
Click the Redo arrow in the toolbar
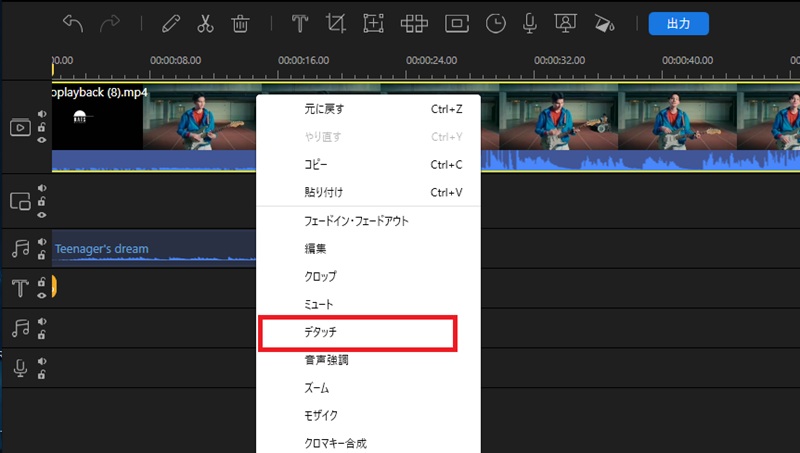(110, 23)
